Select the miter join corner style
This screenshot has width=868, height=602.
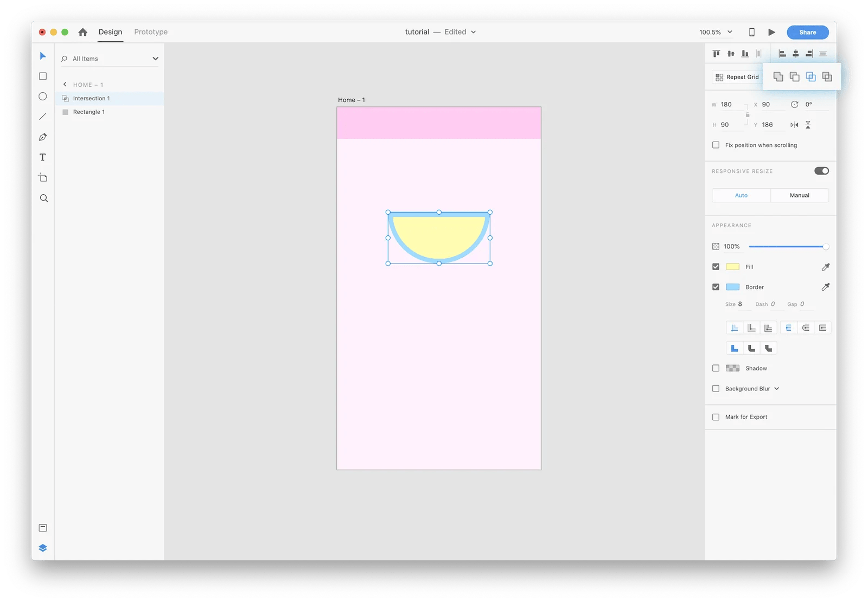coord(735,348)
